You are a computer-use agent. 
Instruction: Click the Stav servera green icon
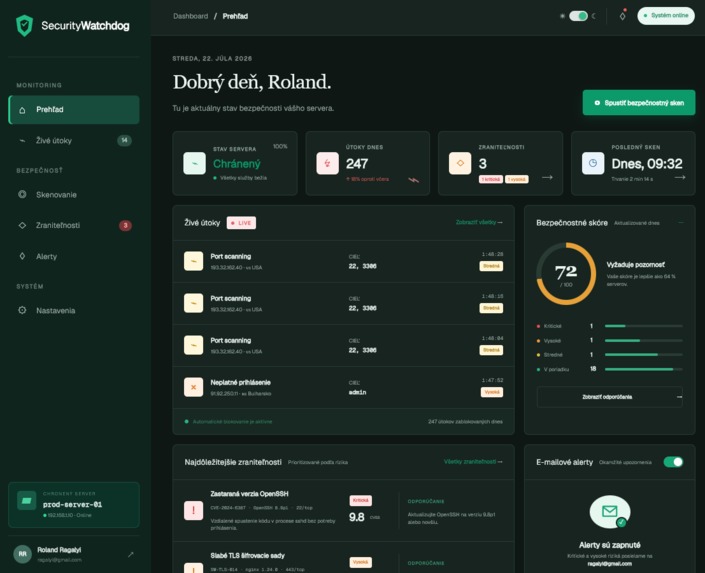click(x=195, y=163)
